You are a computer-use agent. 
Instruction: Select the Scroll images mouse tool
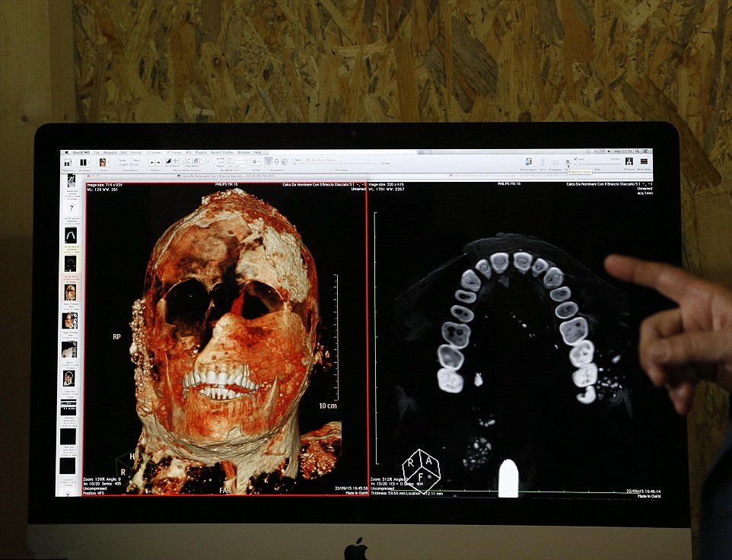196,161
